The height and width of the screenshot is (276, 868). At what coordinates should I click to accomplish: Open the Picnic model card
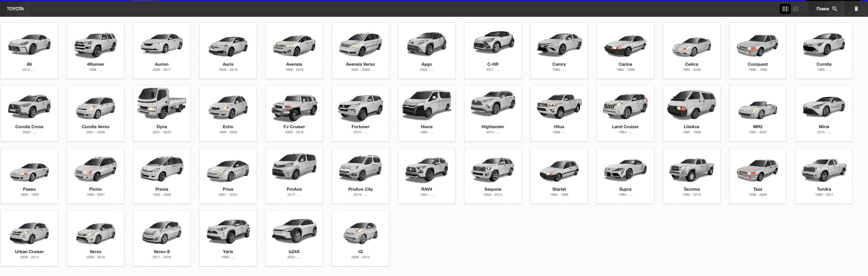pos(96,176)
